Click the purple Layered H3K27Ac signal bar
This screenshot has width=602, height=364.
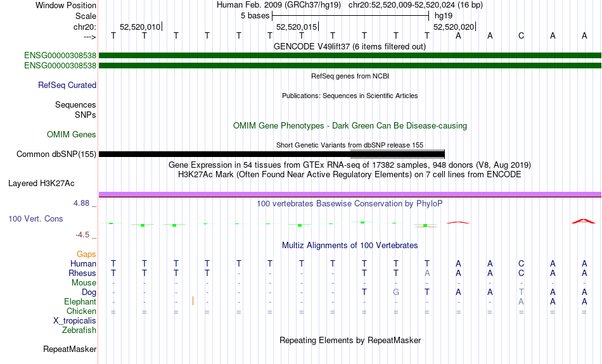click(350, 194)
